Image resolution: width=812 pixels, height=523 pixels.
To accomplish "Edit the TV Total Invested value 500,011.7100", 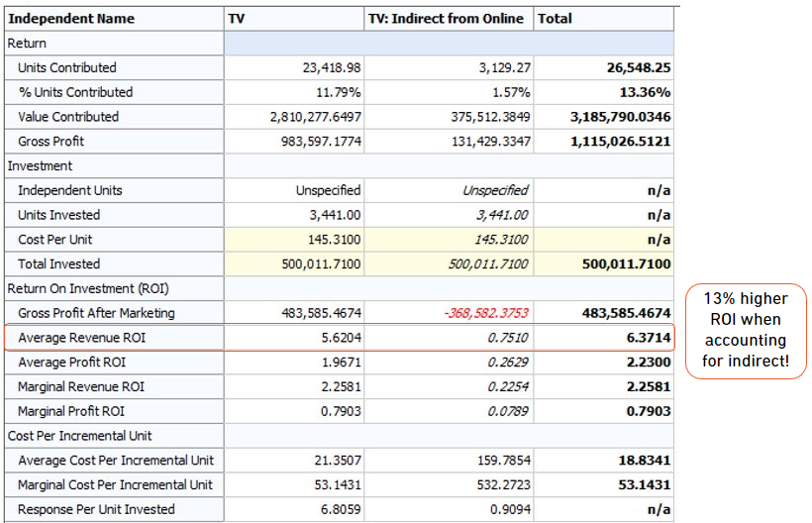I will coord(293,264).
